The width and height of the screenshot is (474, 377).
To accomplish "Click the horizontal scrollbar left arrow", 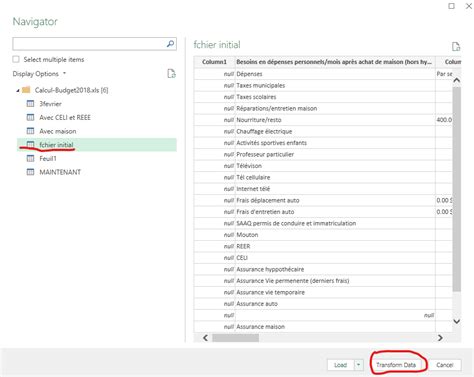I will (205, 338).
